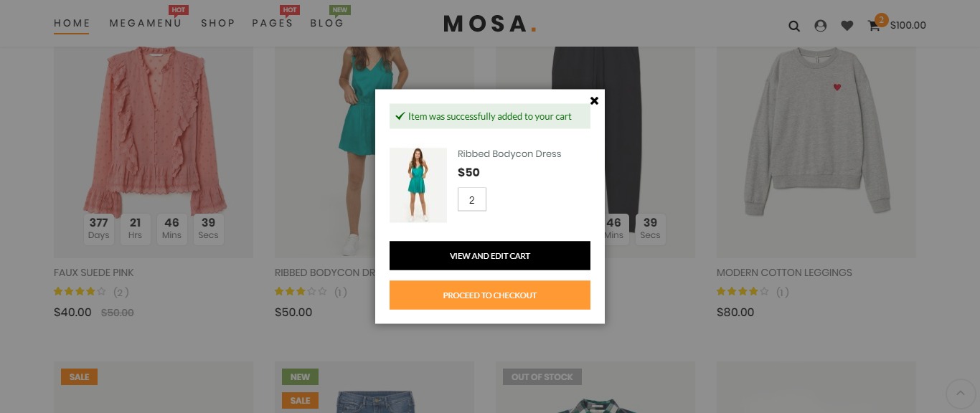980x413 pixels.
Task: Click Proceed to Checkout button
Action: 490,295
